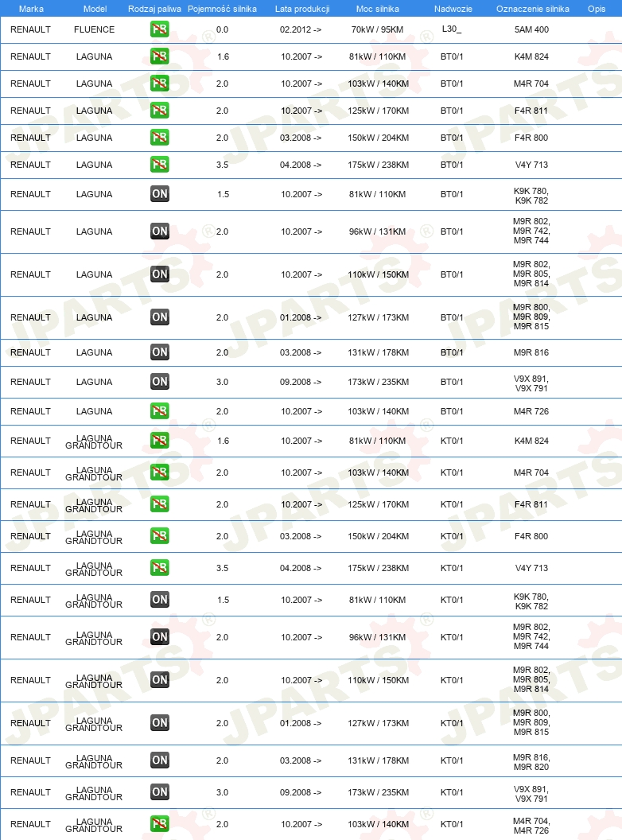Select the engine codes M4R 704, M4R 726
This screenshot has width=622, height=840.
pos(531,826)
